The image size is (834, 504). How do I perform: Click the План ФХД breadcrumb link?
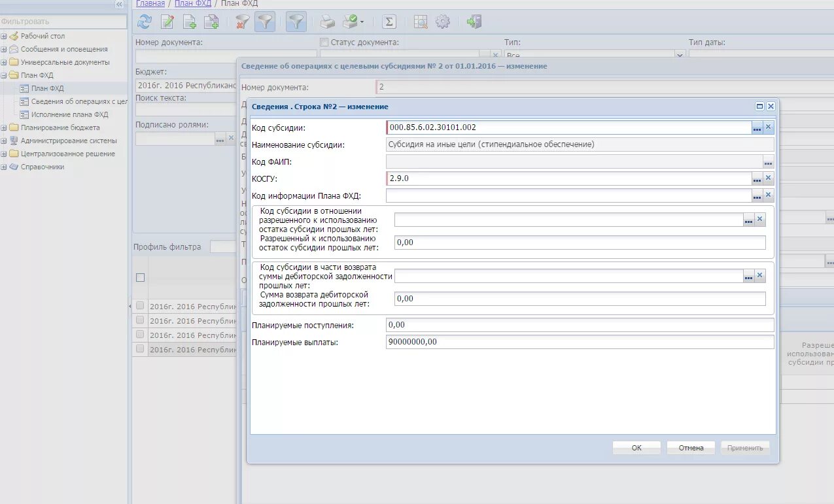coord(193,4)
